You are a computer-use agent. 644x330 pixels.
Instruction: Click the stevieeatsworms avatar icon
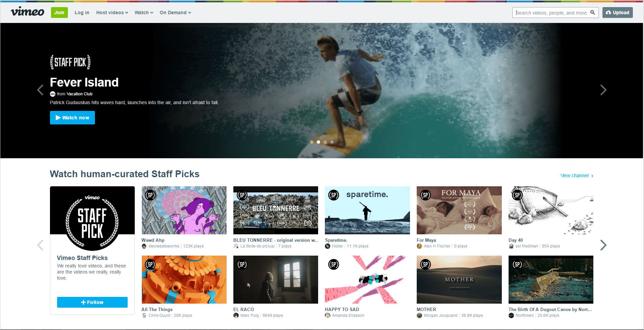click(x=144, y=246)
